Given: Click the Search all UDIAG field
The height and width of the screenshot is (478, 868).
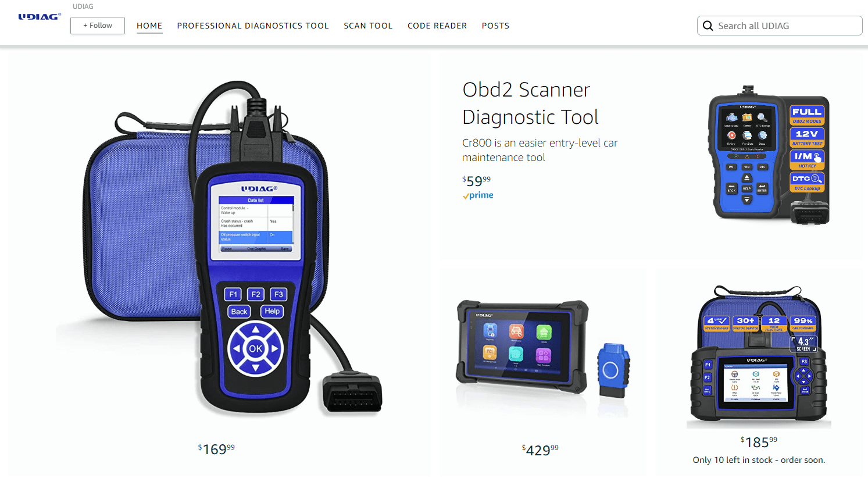Looking at the screenshot, I should pos(780,26).
